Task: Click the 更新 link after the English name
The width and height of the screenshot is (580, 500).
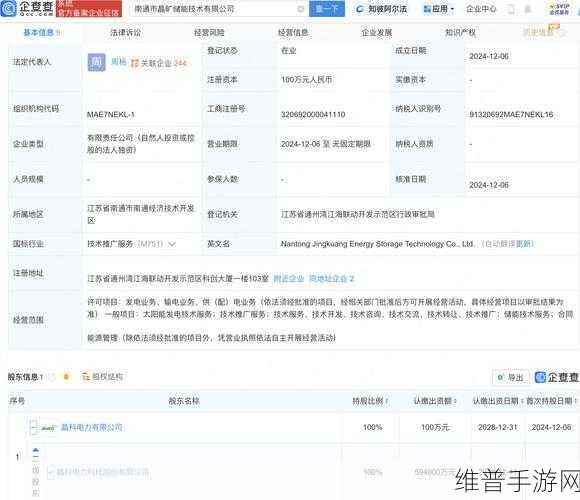Action: 523,244
